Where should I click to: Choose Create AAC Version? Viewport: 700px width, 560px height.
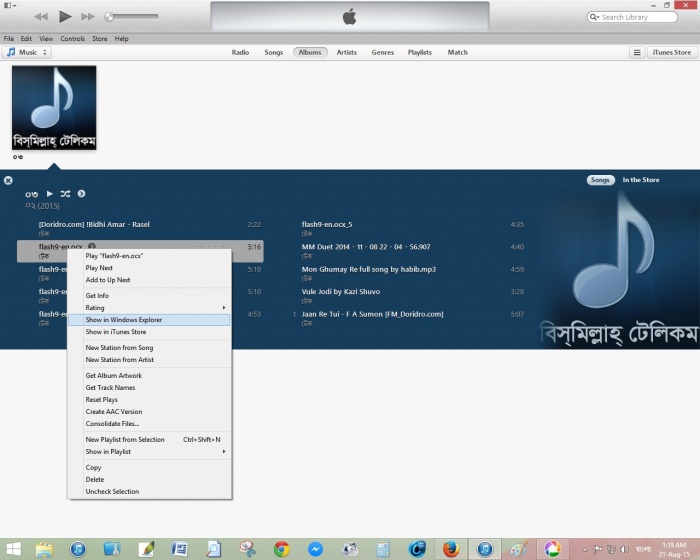pyautogui.click(x=150, y=412)
